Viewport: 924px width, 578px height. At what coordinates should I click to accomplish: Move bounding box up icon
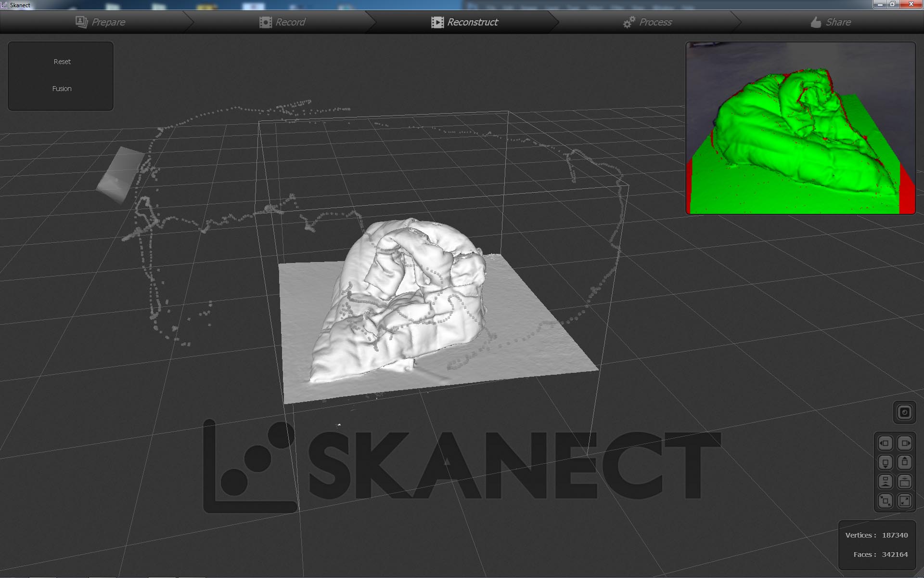[905, 462]
